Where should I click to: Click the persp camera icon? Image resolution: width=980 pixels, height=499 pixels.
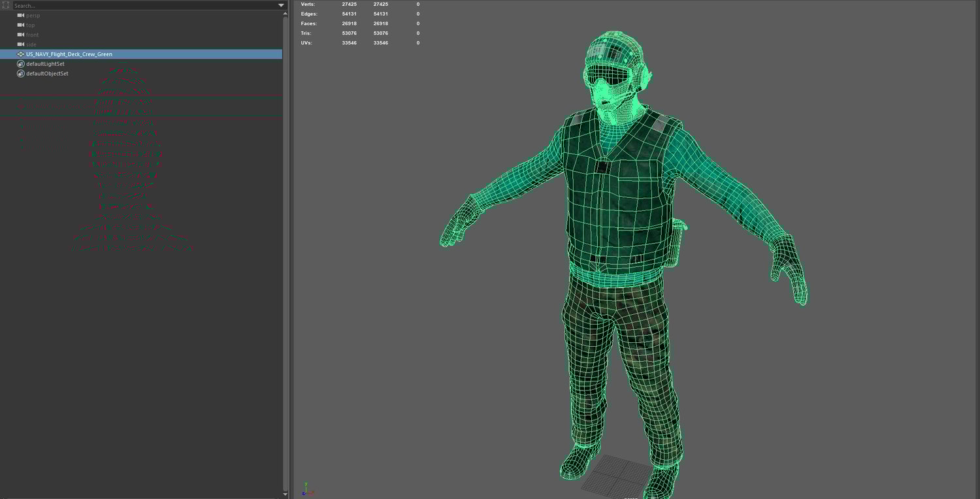point(21,15)
